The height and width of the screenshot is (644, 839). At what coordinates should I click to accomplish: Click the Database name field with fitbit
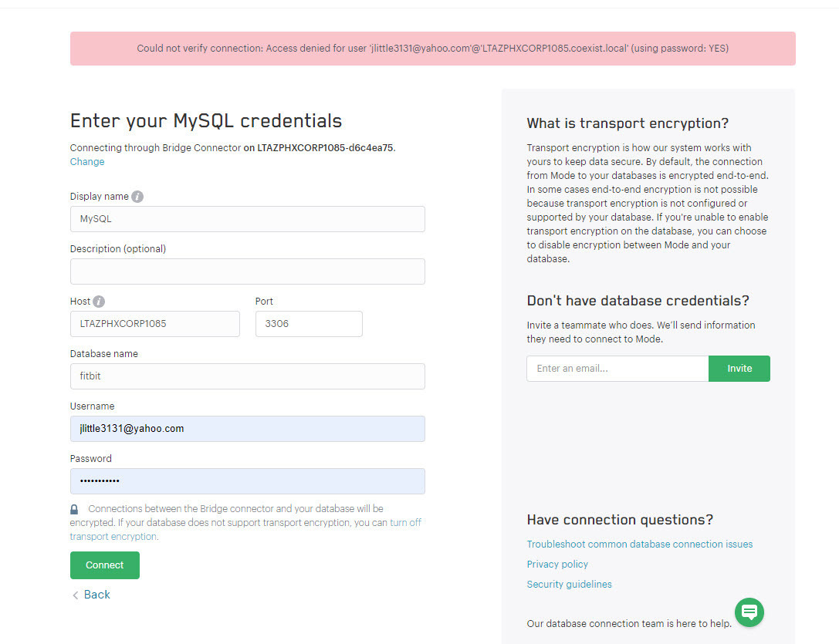tap(248, 376)
